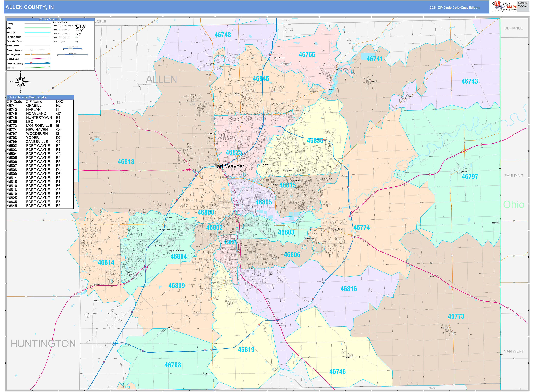The image size is (534, 392).
Task: Click the 46797 ZIP label on the map
Action: pyautogui.click(x=470, y=177)
